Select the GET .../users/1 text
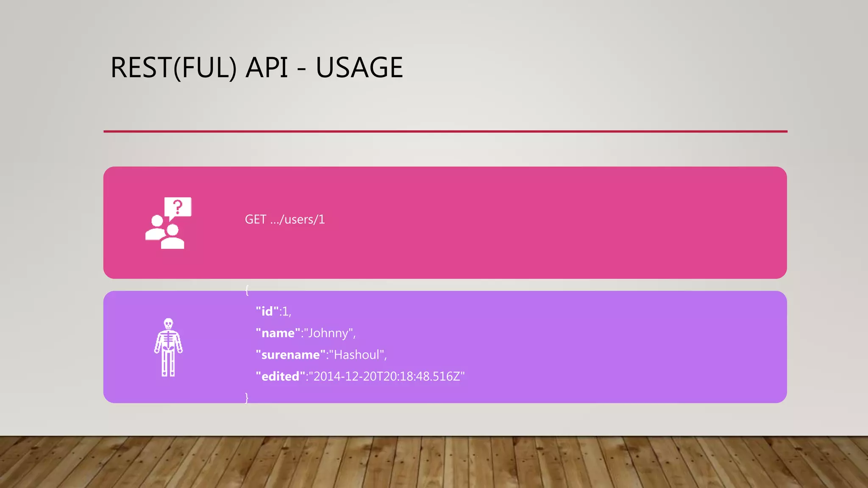 285,219
